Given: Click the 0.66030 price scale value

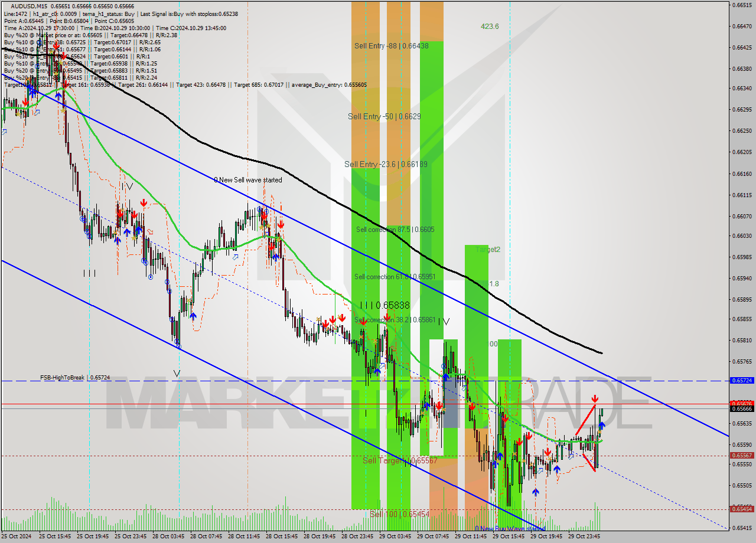Looking at the screenshot, I should (742, 235).
